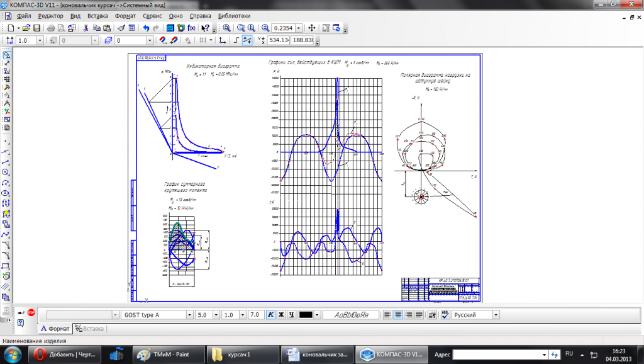
Task: Click the black text color swatch
Action: coord(306,315)
